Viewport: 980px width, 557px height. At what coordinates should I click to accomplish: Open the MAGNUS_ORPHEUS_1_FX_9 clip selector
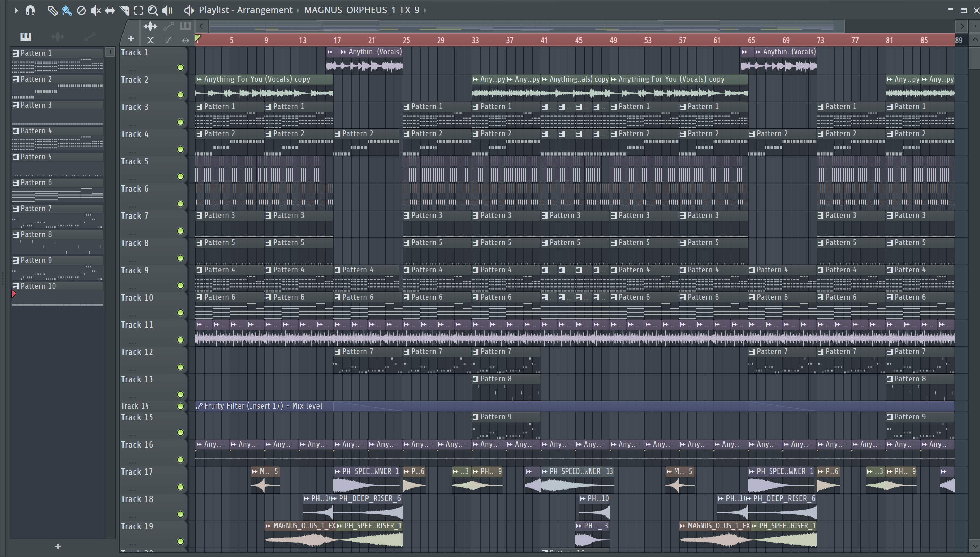pos(362,10)
